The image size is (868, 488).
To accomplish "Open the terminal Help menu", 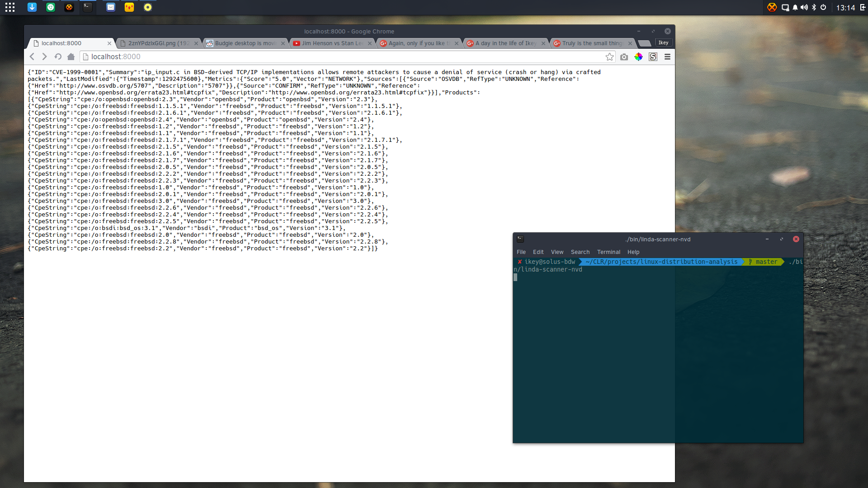I will pyautogui.click(x=633, y=252).
